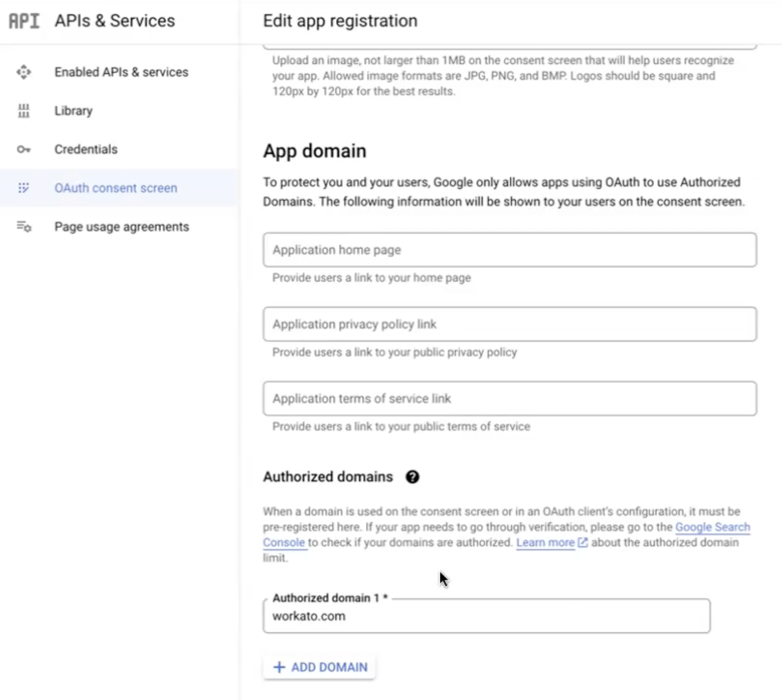Click the Credentials key icon

(x=24, y=149)
